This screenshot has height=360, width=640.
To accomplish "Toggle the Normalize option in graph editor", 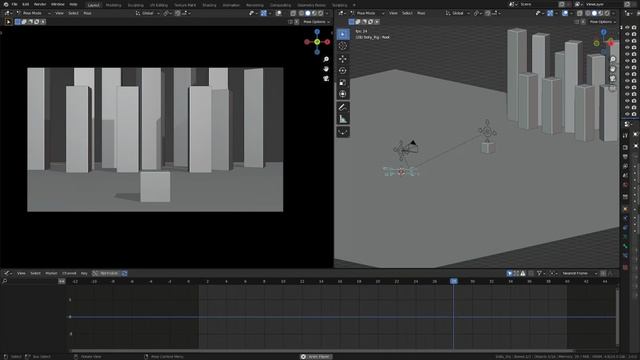I will [x=106, y=273].
